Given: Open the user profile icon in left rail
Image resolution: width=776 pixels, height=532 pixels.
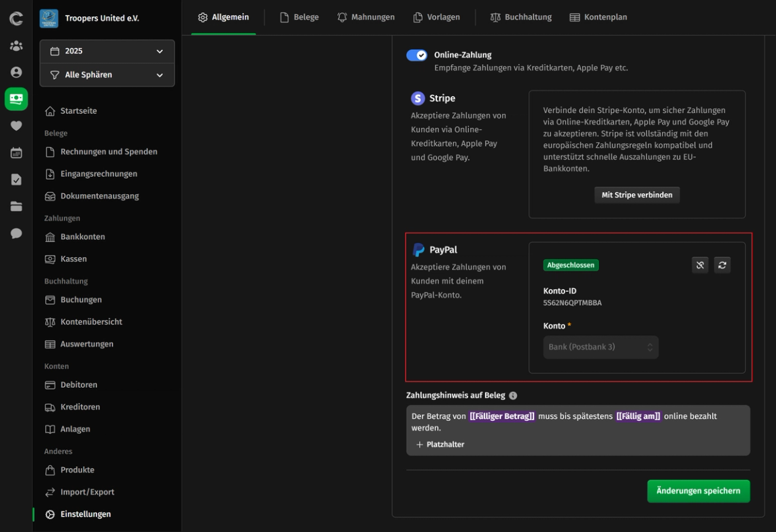Looking at the screenshot, I should coord(16,72).
